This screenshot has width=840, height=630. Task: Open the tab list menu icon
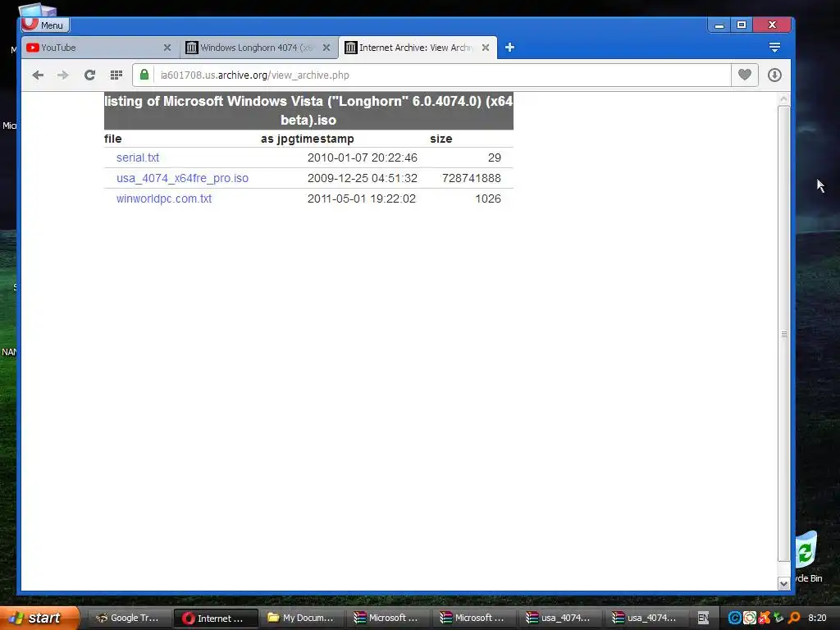(774, 48)
